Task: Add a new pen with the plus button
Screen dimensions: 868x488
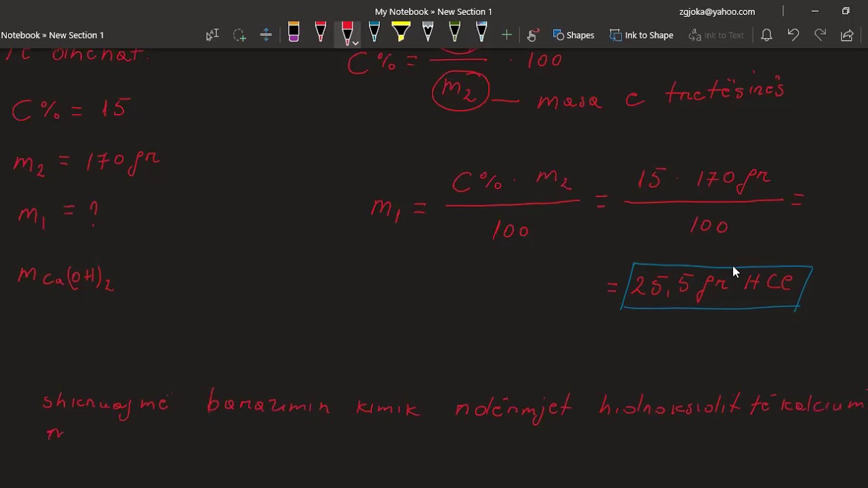Action: [x=507, y=35]
